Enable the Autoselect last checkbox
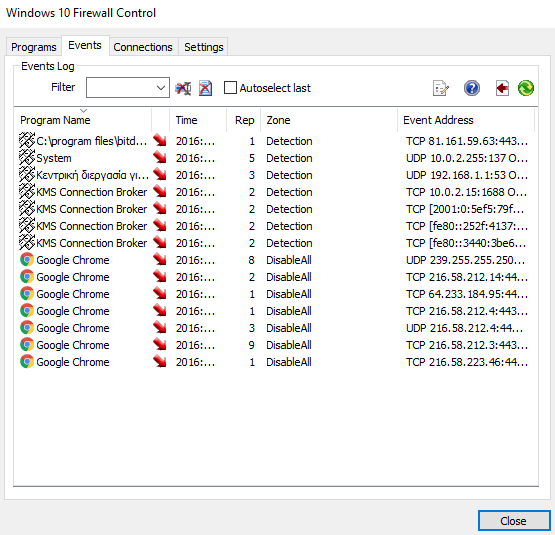The height and width of the screenshot is (535, 555). pos(230,87)
